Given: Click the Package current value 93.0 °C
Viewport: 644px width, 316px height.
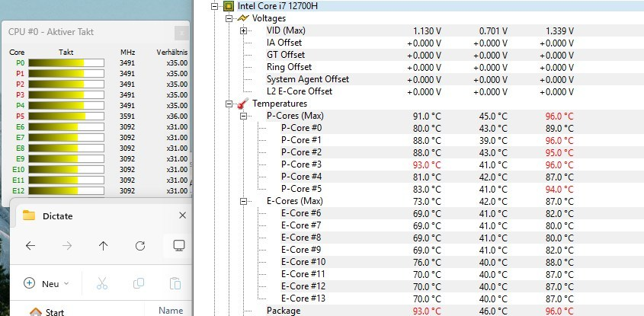Looking at the screenshot, I should pyautogui.click(x=427, y=311).
